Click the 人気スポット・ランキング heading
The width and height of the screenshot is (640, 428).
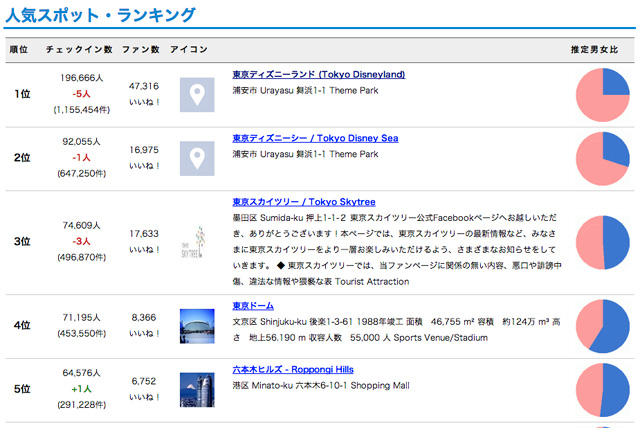click(x=101, y=16)
